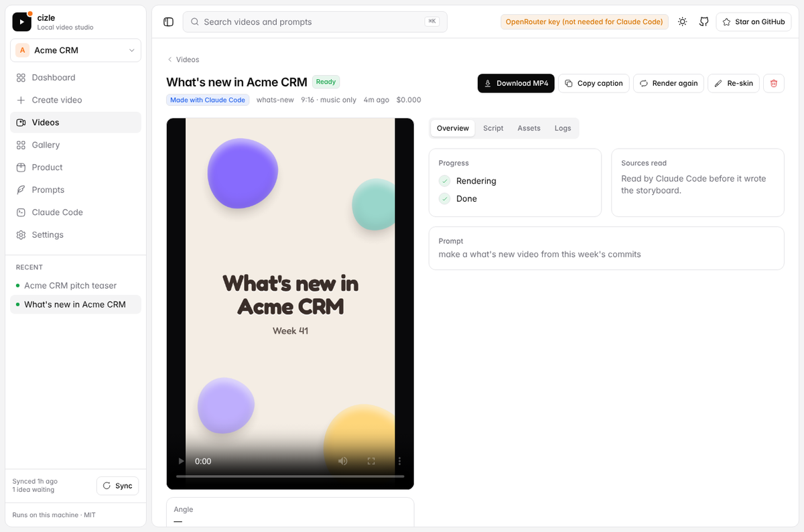Enter fullscreen on the video player
The height and width of the screenshot is (532, 804).
(x=371, y=461)
